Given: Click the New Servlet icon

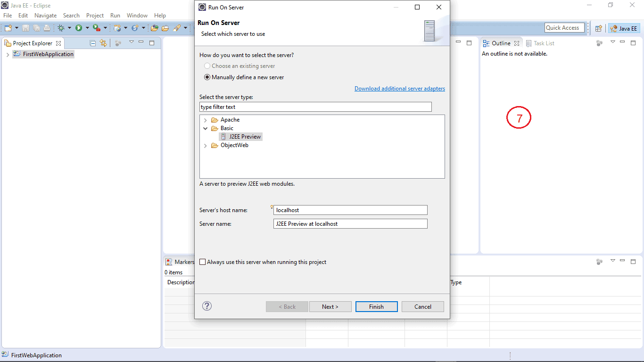Looking at the screenshot, I should click(x=135, y=28).
